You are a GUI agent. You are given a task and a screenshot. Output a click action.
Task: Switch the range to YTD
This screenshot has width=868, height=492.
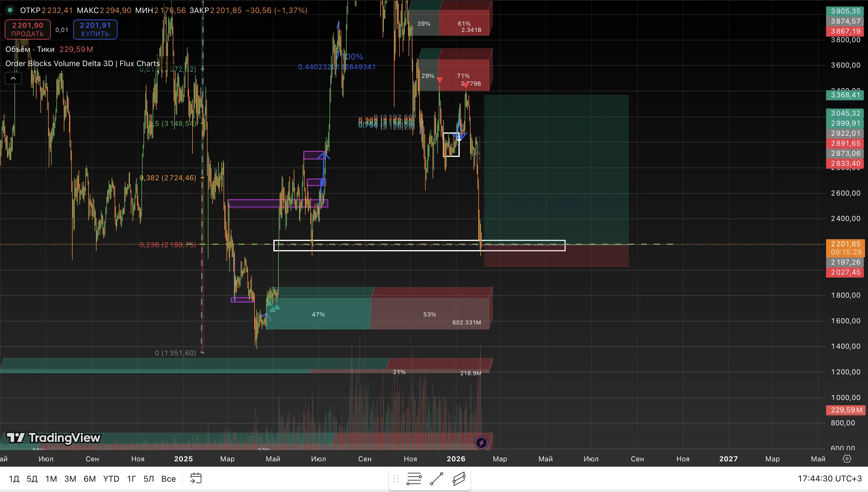point(111,478)
